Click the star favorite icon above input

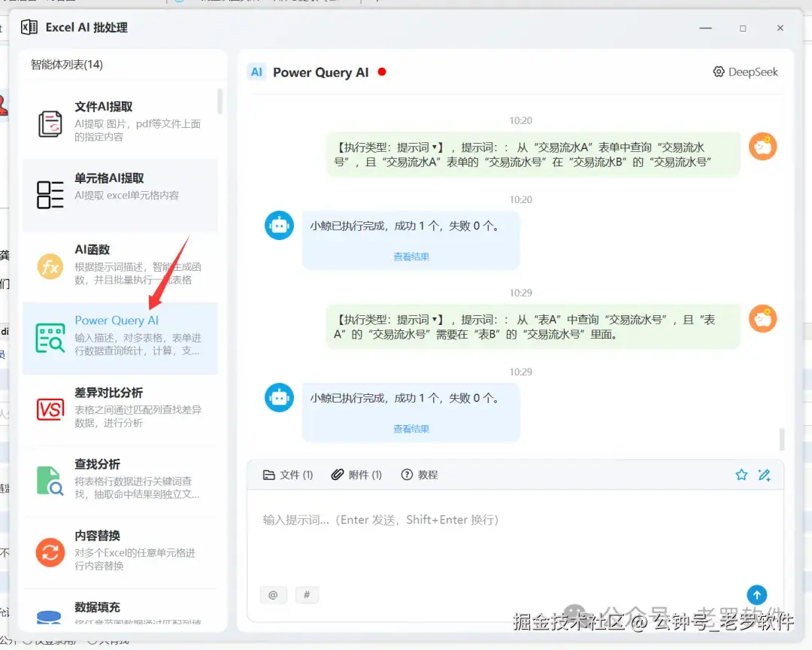coord(741,474)
